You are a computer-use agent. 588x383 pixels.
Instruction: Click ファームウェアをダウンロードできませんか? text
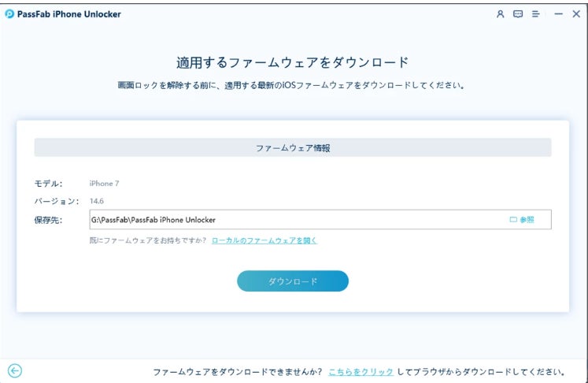click(238, 372)
